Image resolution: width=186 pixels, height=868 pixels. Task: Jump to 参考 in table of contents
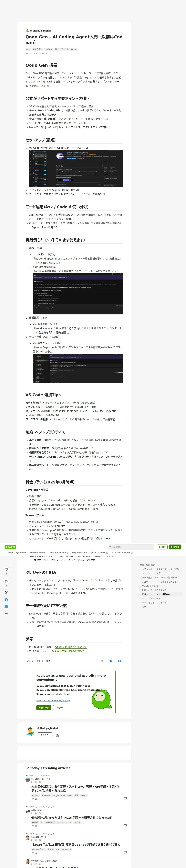144,607
